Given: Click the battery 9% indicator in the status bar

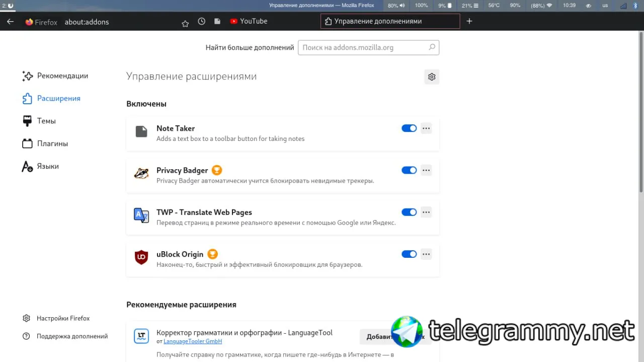Looking at the screenshot, I should [445, 6].
